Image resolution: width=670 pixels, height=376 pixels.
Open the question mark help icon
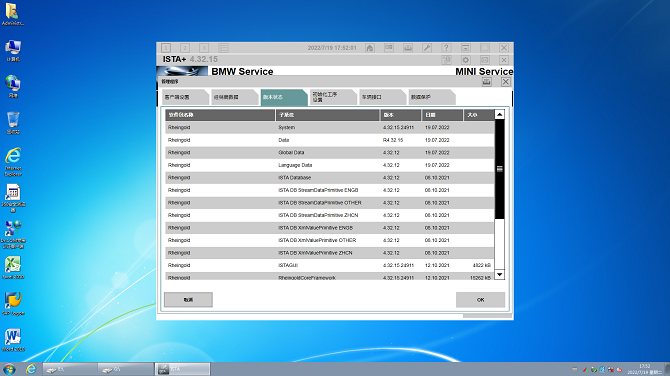coord(446,48)
